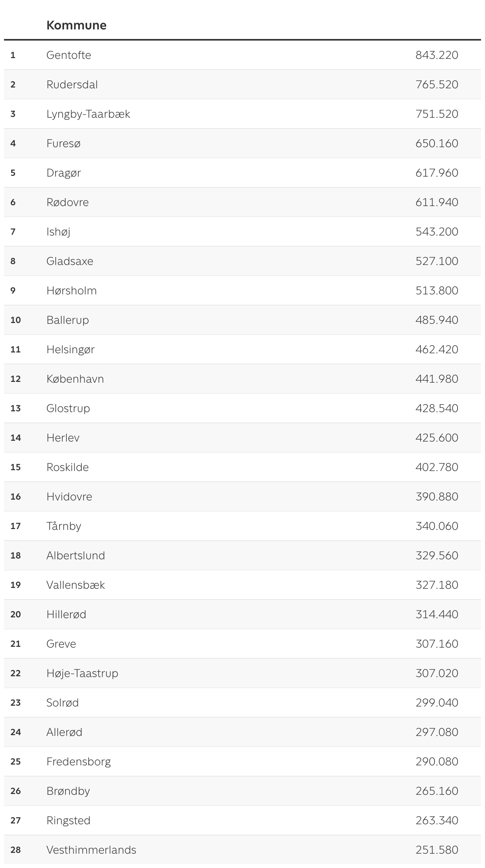
Task: Click the Albertslund value 329.560
Action: pyautogui.click(x=436, y=555)
